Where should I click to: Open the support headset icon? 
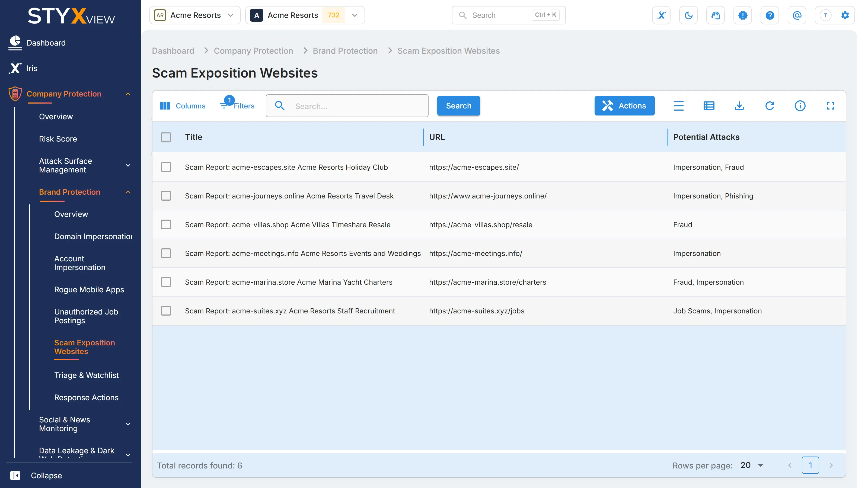[715, 15]
